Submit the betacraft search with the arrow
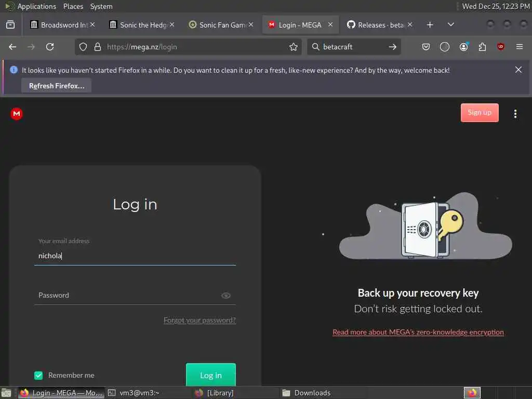 393,47
